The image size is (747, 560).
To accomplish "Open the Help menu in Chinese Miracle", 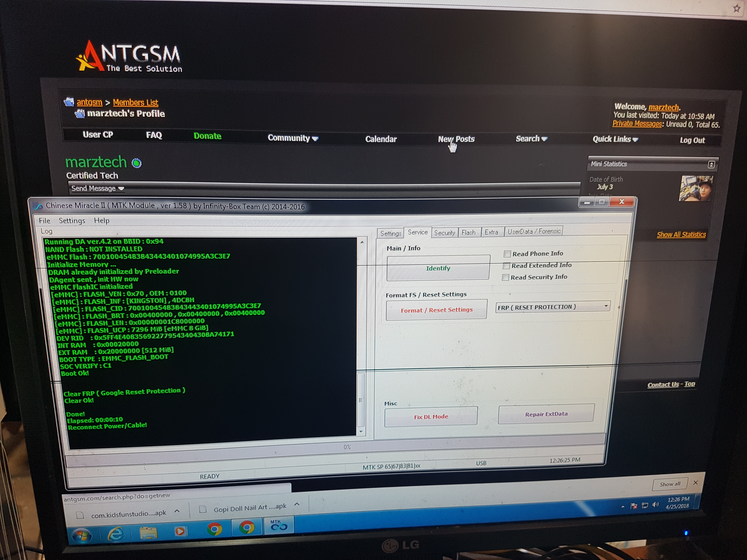I will click(x=101, y=221).
